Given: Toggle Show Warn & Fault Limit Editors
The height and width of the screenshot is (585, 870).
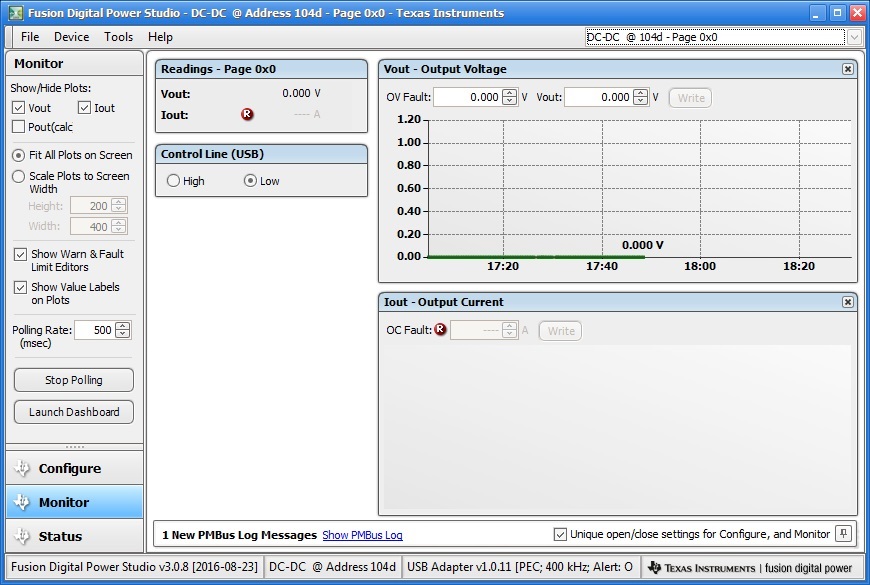Looking at the screenshot, I should pos(21,254).
